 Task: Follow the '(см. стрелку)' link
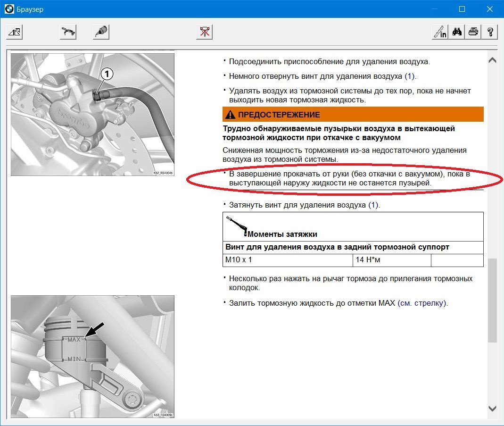click(421, 303)
